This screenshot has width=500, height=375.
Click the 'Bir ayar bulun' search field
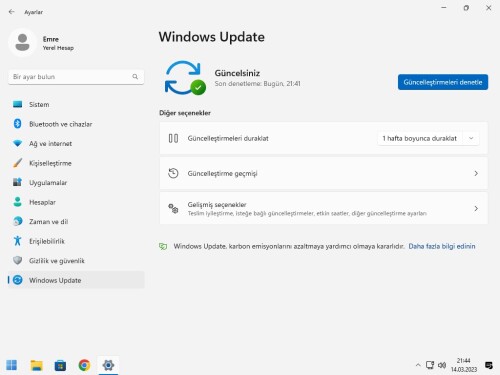[76, 77]
